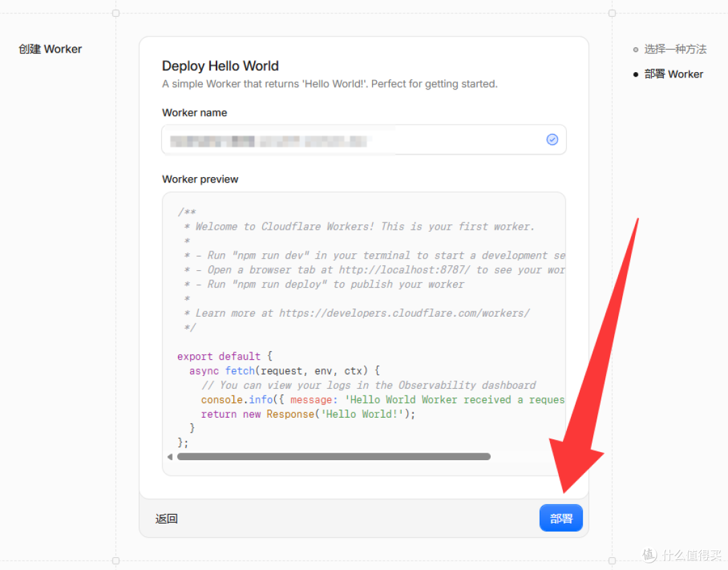Image resolution: width=728 pixels, height=570 pixels.
Task: Click the Worker preview label
Action: coord(200,179)
